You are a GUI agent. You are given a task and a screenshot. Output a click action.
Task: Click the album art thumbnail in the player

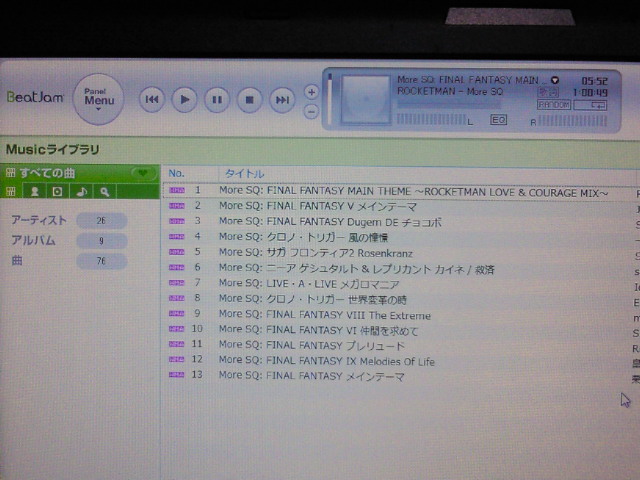click(x=365, y=100)
